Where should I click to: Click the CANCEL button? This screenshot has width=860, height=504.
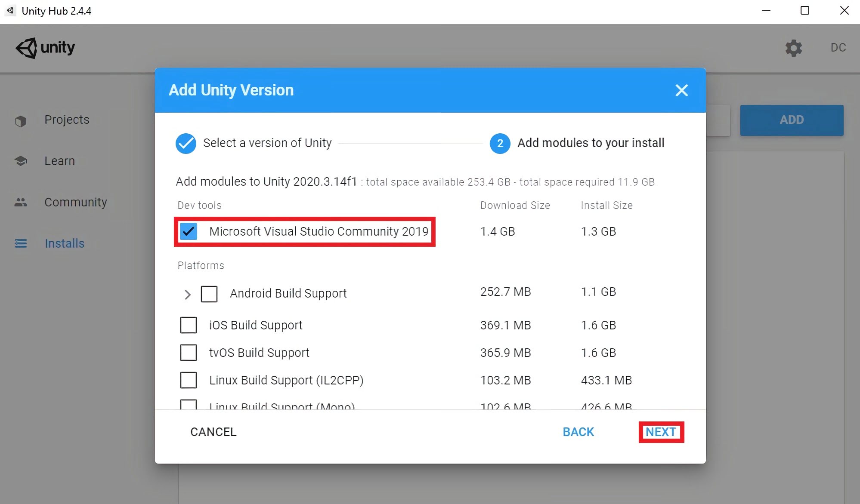(x=213, y=431)
